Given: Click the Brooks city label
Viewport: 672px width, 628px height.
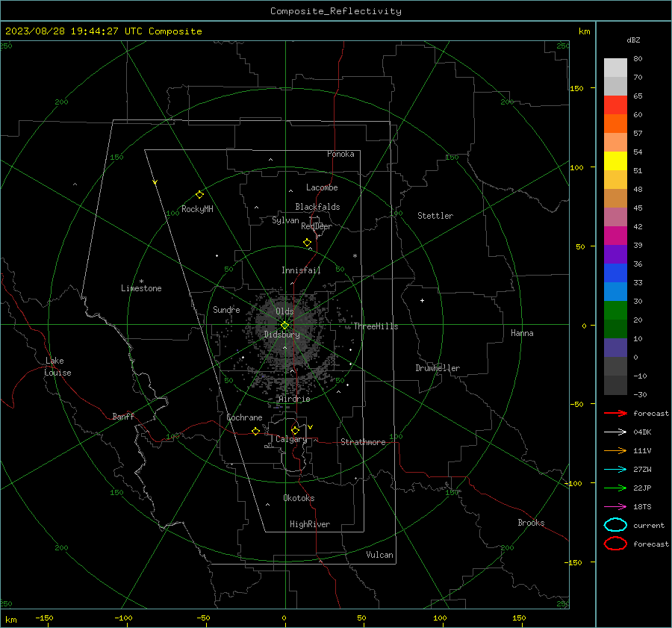Looking at the screenshot, I should (531, 523).
